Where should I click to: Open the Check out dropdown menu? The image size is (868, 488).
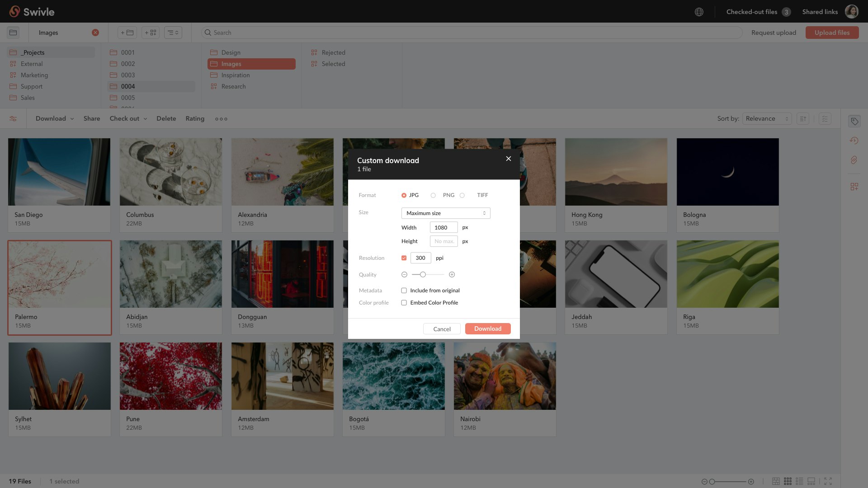(x=128, y=119)
